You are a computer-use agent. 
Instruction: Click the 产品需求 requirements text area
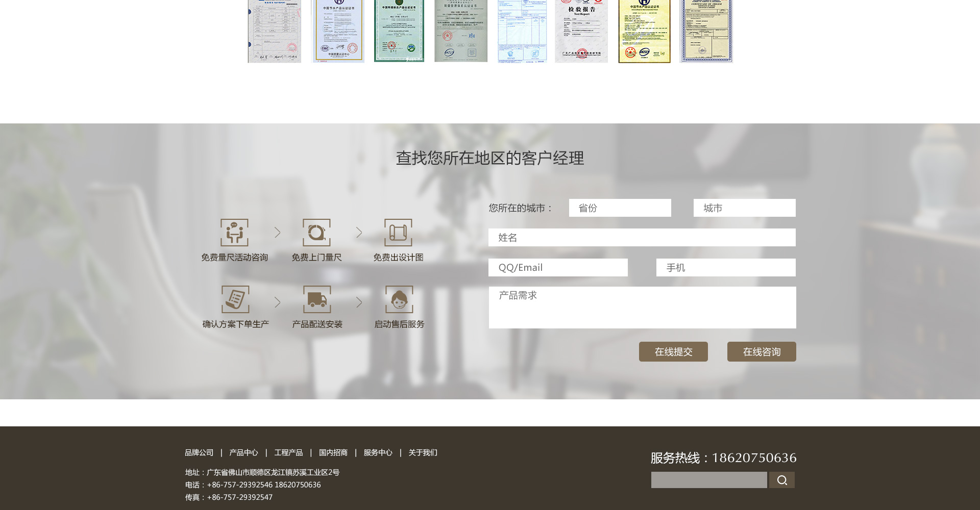click(x=642, y=308)
